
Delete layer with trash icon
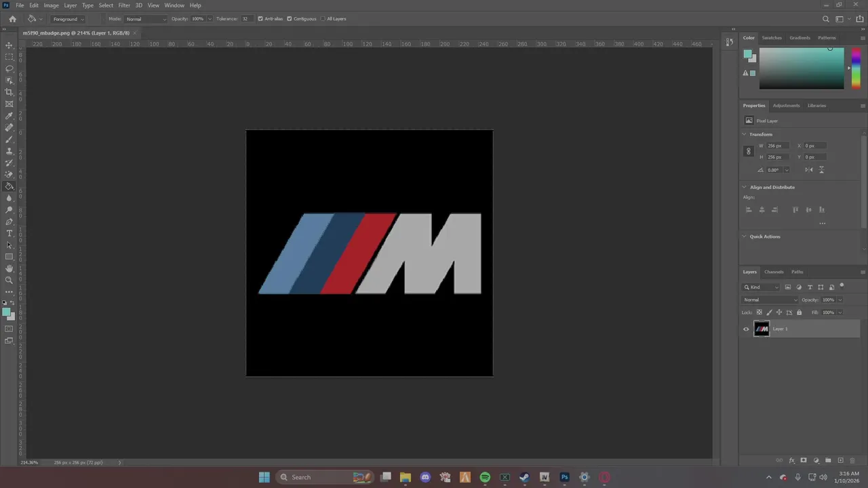[x=852, y=461]
